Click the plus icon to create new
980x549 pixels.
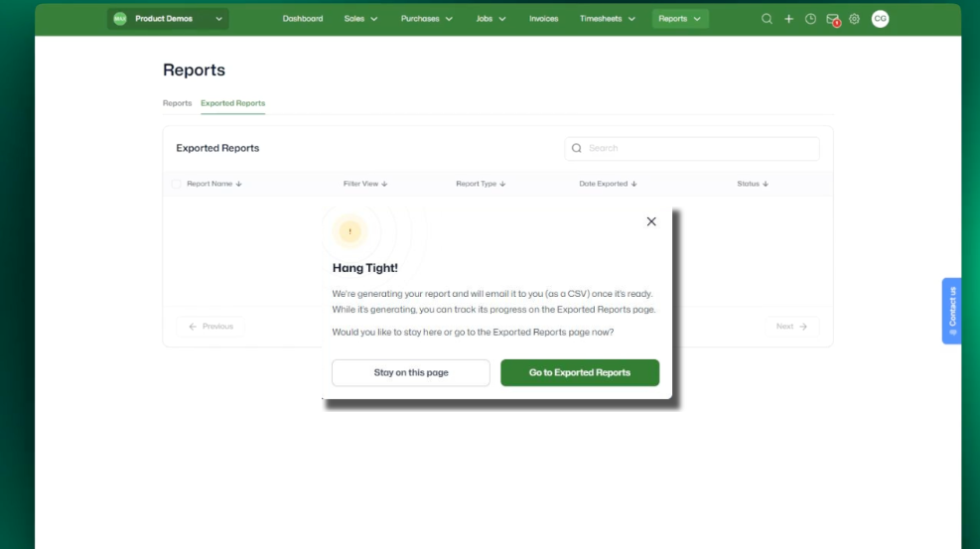point(788,19)
